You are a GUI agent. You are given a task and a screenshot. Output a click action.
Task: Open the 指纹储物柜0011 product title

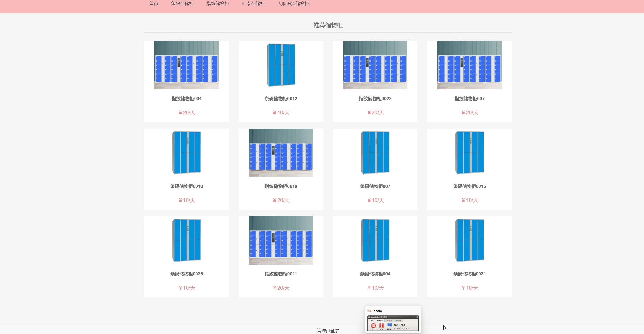(281, 274)
